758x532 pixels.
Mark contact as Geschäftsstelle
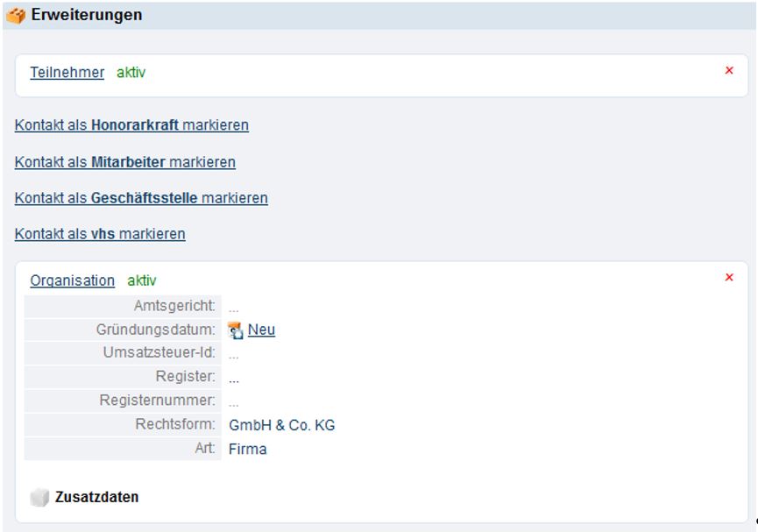point(141,198)
